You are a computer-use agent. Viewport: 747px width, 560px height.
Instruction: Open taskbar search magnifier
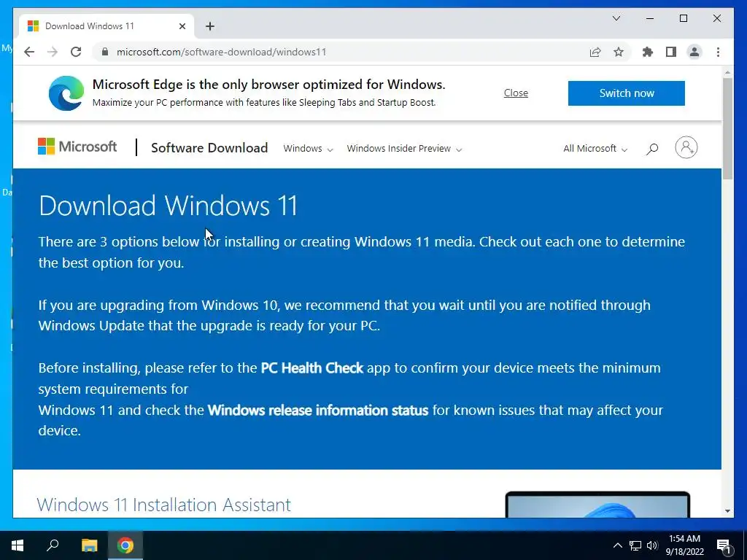click(x=53, y=545)
